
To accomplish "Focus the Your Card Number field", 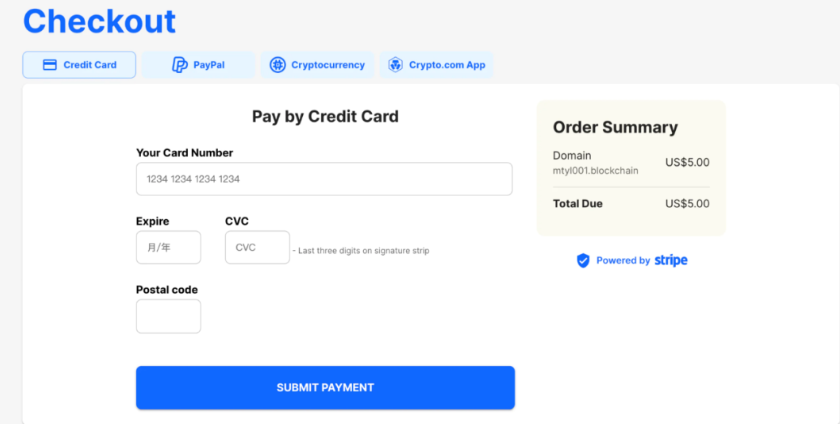I will pos(324,179).
